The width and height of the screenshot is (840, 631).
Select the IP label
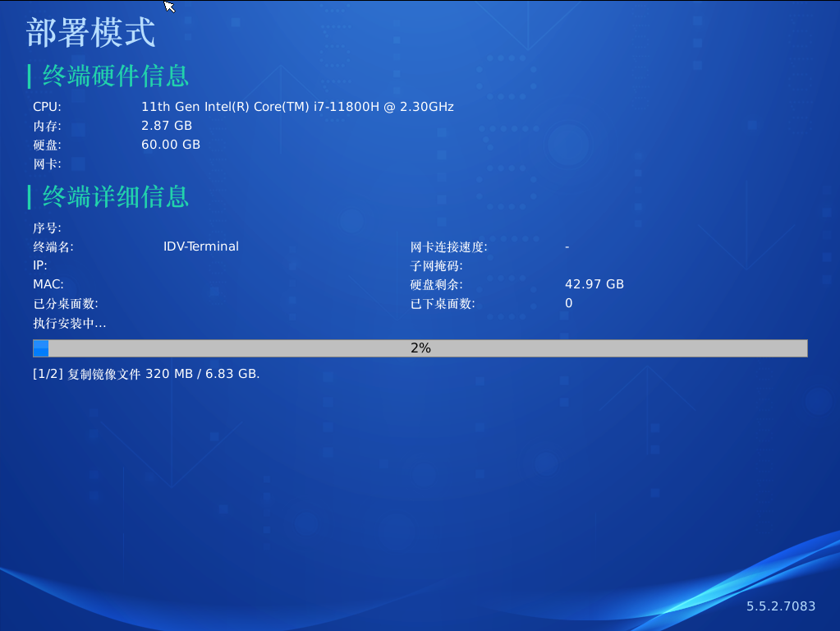pos(39,265)
